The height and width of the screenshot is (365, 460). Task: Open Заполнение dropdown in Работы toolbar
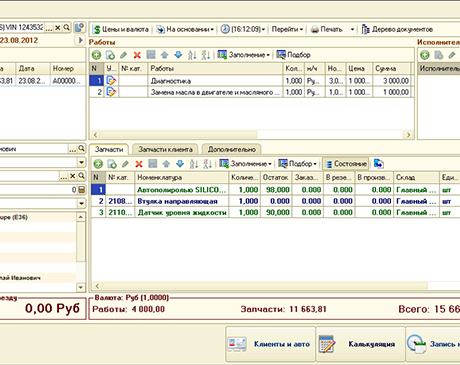[244, 55]
